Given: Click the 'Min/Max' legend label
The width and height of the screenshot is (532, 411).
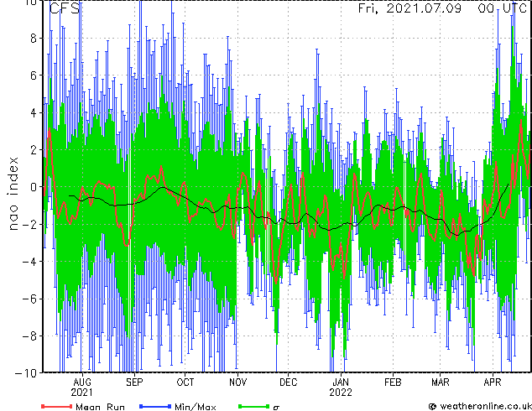Looking at the screenshot, I should tap(195, 407).
